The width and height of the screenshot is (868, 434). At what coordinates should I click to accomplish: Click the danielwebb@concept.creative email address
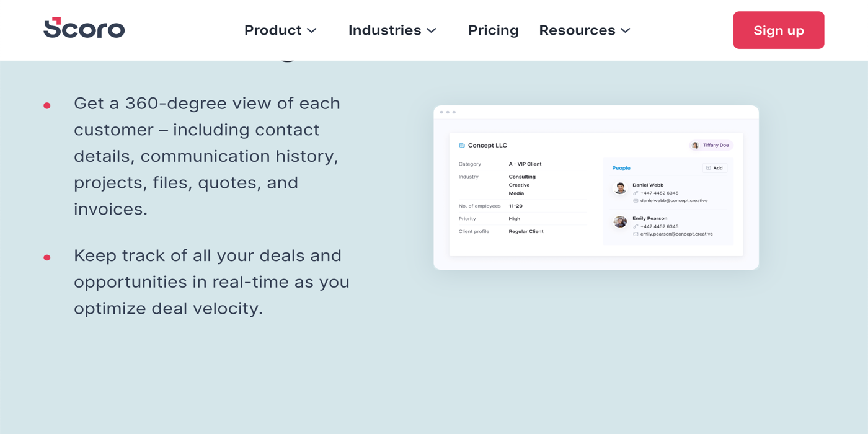[674, 201]
